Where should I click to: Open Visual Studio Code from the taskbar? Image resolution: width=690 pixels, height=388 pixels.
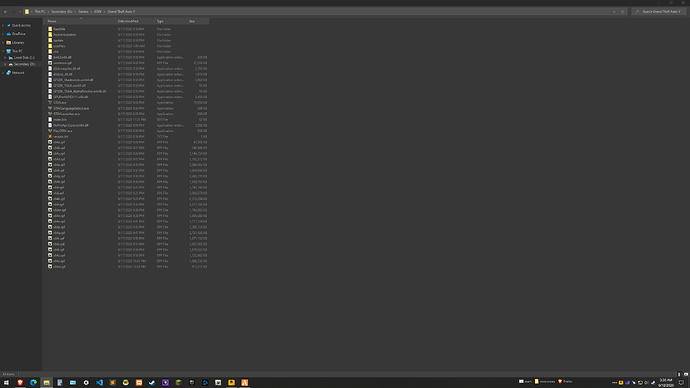coord(99,383)
